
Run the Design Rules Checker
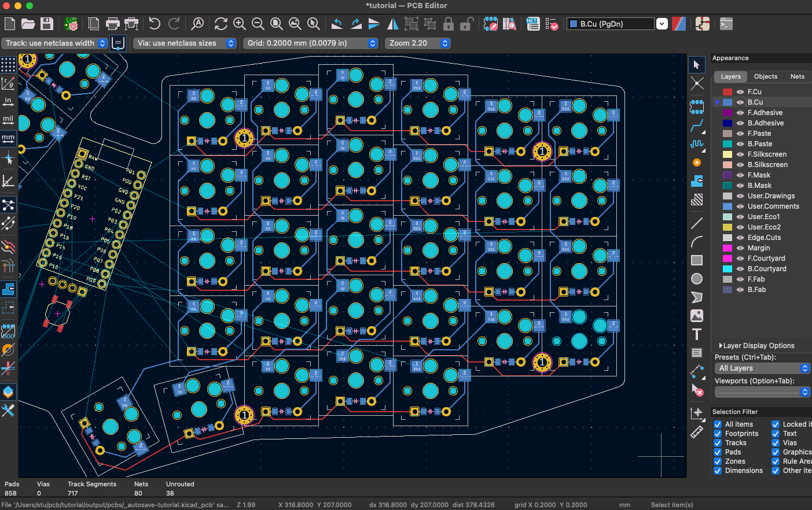pyautogui.click(x=552, y=24)
